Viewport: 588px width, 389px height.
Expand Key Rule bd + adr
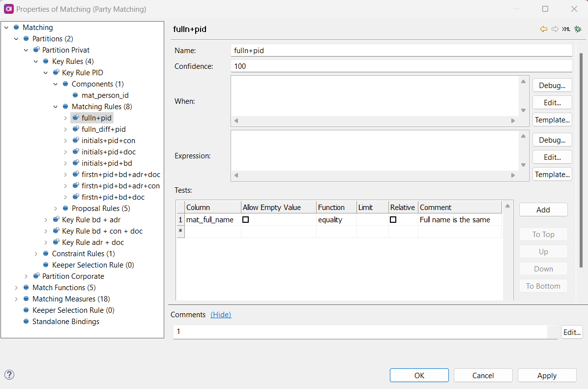pos(45,219)
